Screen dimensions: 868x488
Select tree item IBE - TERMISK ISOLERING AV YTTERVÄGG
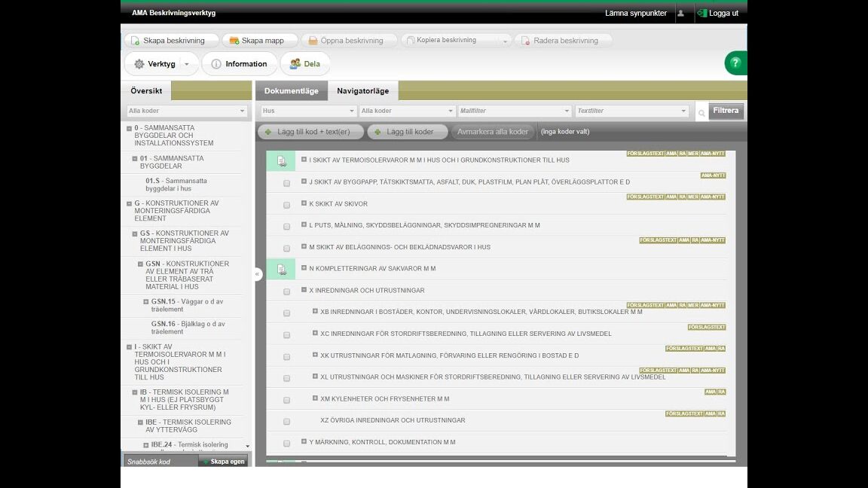click(188, 426)
